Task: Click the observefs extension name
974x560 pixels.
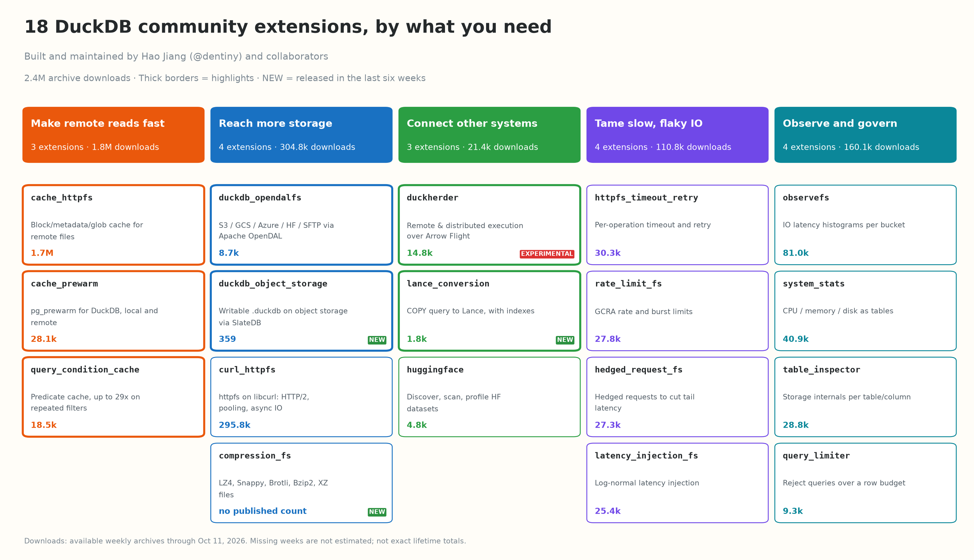Action: [x=806, y=198]
